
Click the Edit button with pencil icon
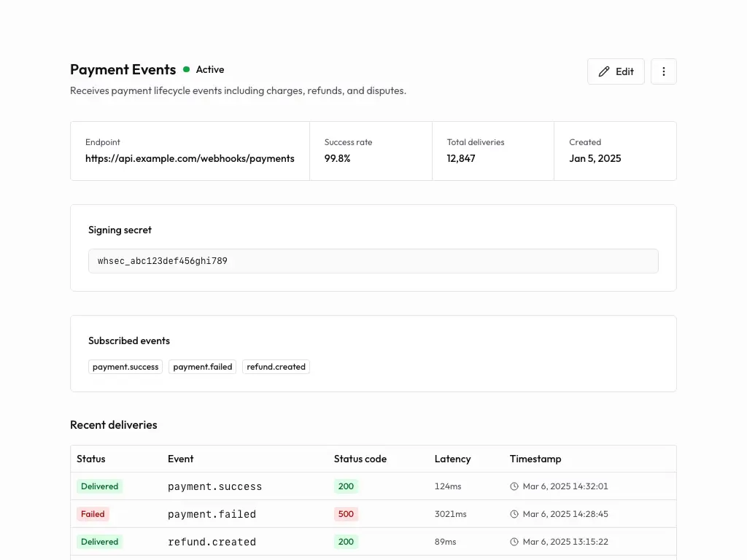616,71
